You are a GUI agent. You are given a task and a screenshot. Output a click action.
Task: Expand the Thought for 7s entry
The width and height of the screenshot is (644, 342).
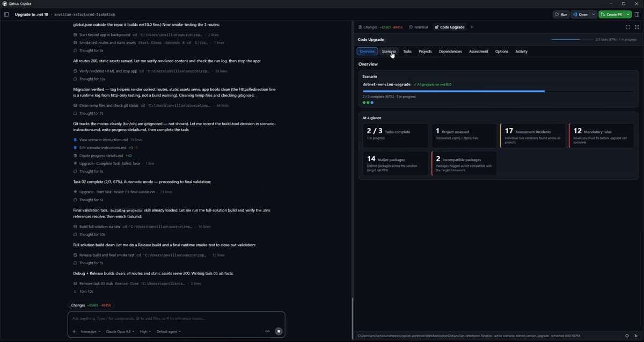point(88,113)
